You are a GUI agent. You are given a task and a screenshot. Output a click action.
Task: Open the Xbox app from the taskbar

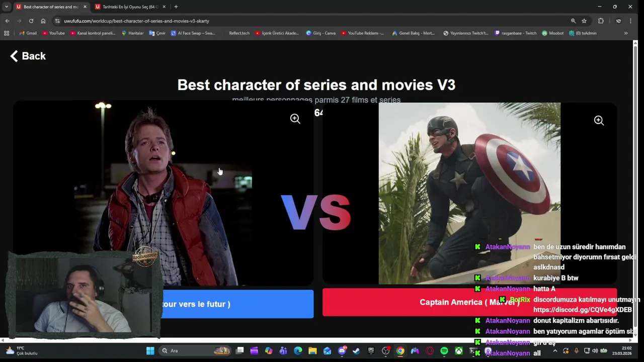tap(459, 351)
